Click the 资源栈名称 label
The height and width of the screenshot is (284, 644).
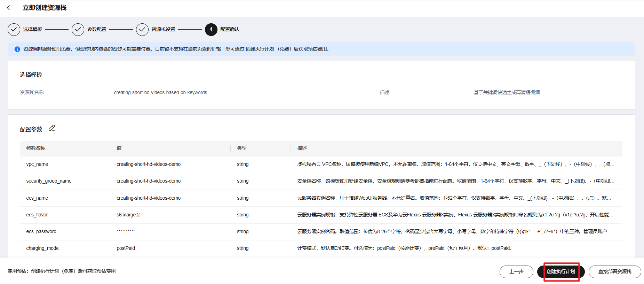coord(32,93)
